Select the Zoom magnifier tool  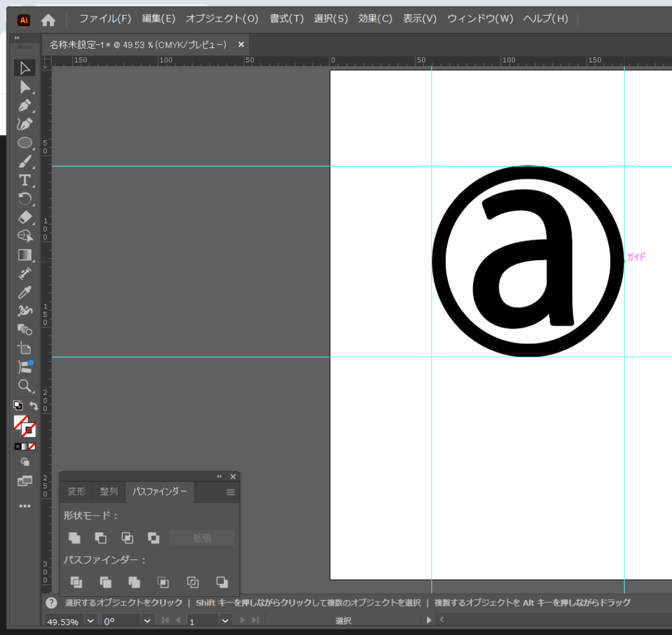click(25, 385)
